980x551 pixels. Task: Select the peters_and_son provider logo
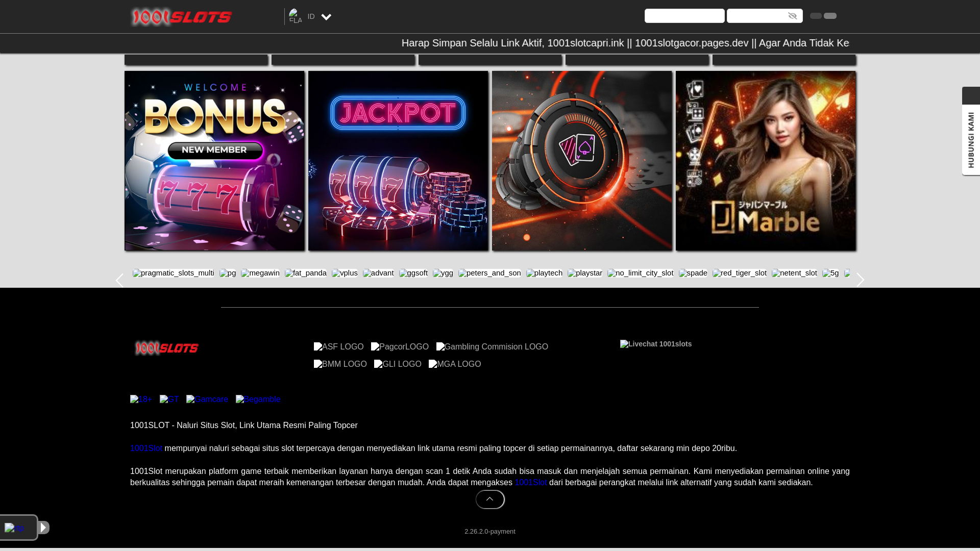coord(489,273)
